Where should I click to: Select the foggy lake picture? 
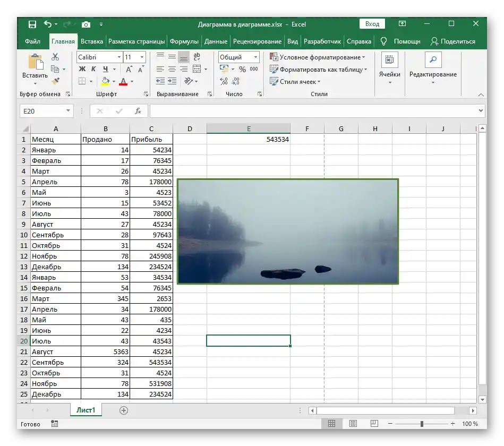287,231
